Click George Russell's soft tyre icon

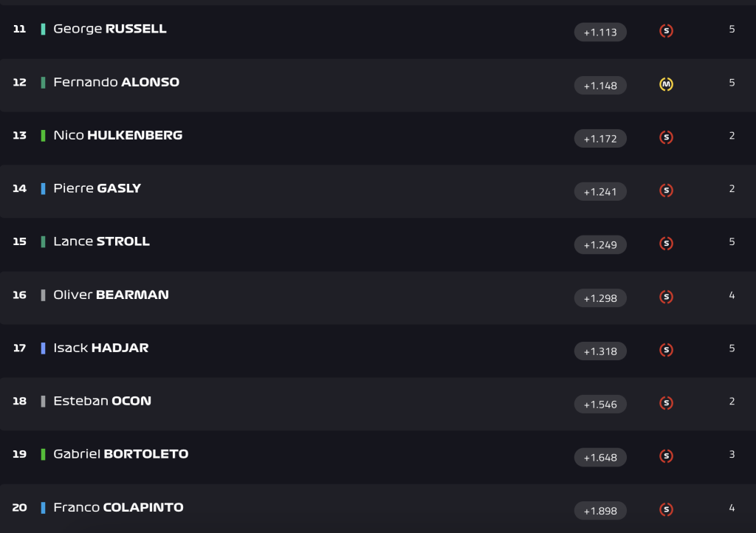(x=666, y=31)
